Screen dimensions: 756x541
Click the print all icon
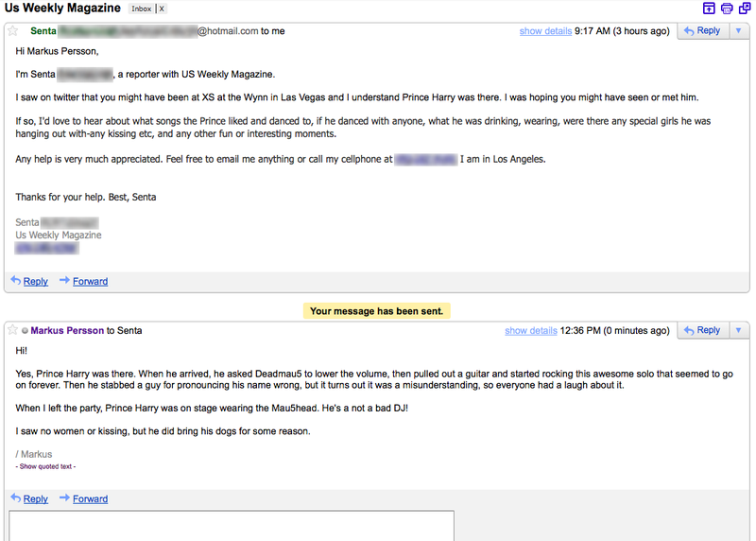[727, 9]
